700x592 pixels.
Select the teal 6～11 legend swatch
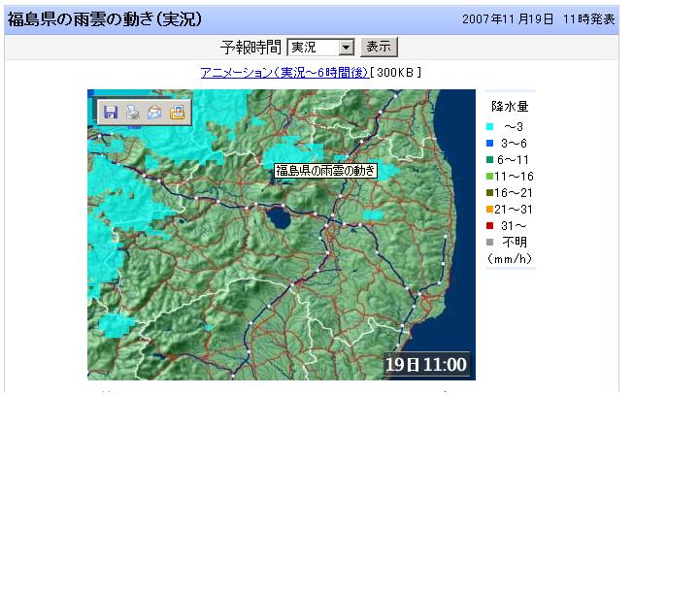pos(490,160)
